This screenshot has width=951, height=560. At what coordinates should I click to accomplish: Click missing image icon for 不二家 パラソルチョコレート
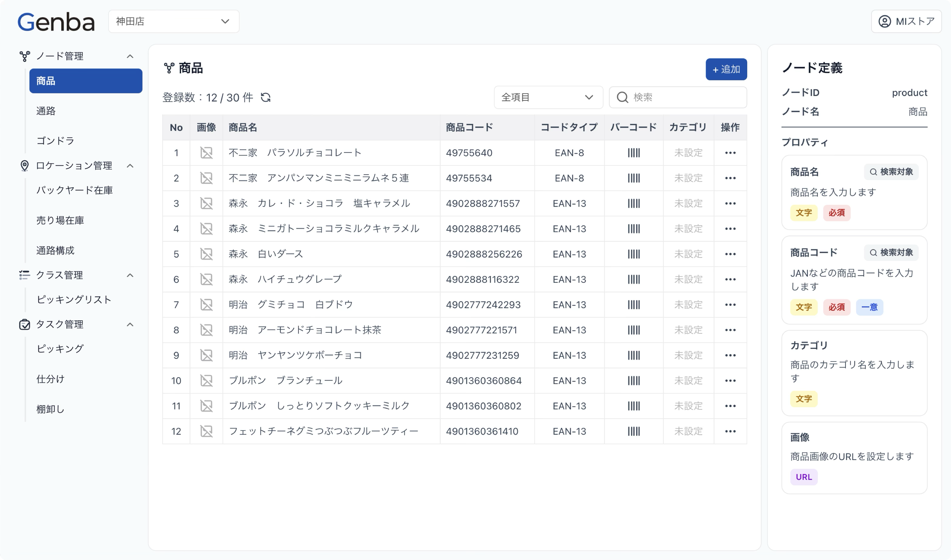pyautogui.click(x=206, y=153)
